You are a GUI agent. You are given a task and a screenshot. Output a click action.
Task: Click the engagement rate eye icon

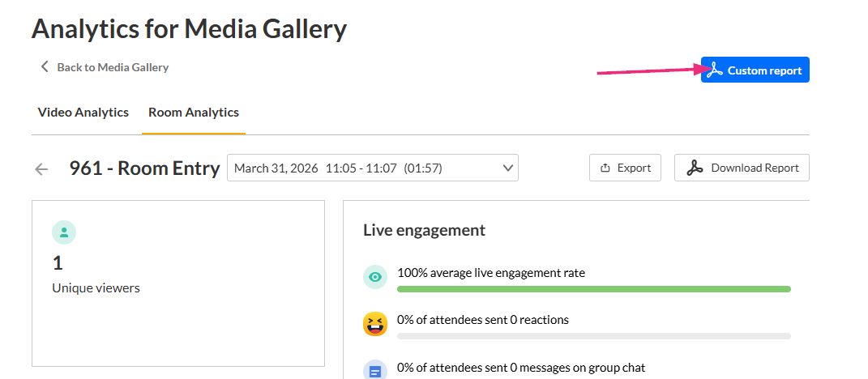pos(375,277)
